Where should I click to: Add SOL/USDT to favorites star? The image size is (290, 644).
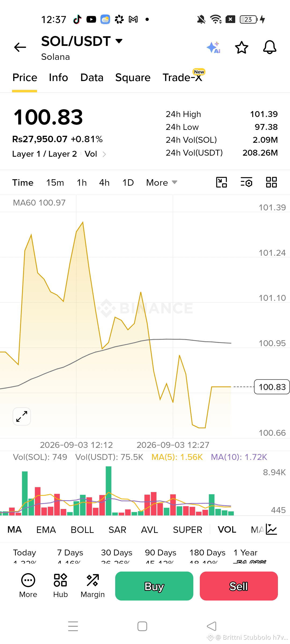[x=241, y=47]
